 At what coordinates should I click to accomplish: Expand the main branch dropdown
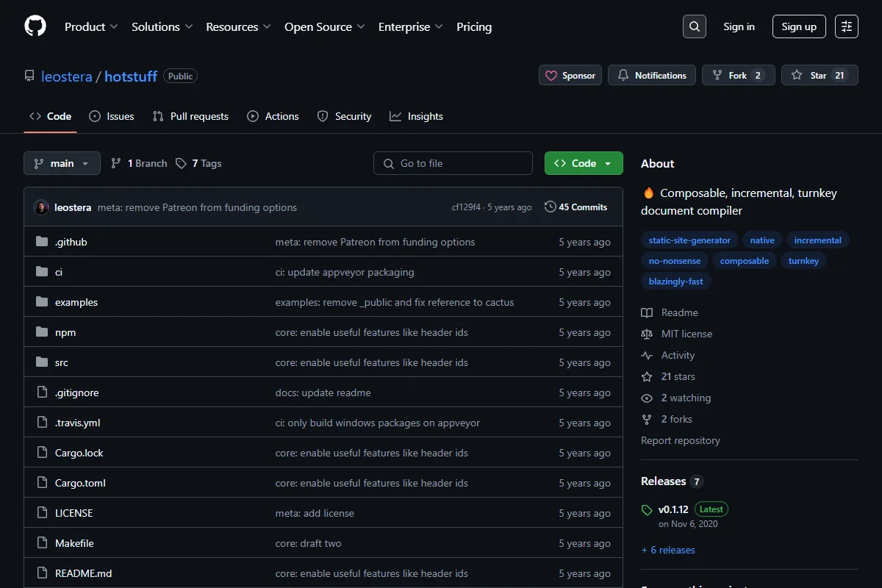[62, 163]
